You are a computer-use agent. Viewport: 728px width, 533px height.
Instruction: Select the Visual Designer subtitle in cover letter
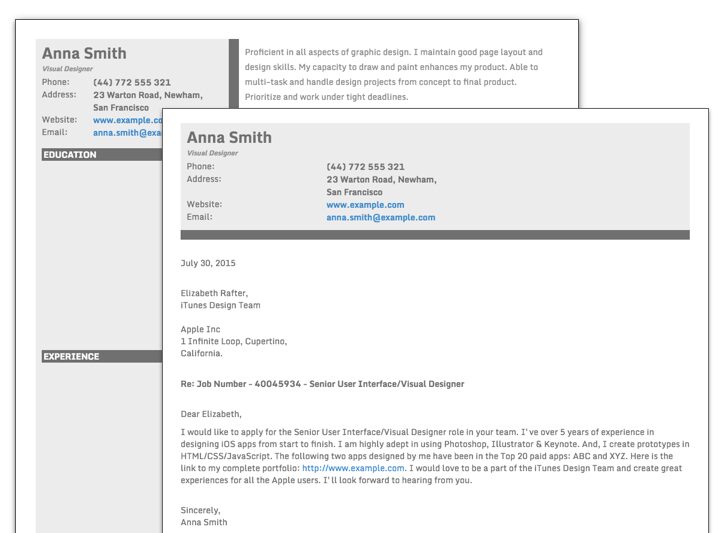(x=212, y=153)
